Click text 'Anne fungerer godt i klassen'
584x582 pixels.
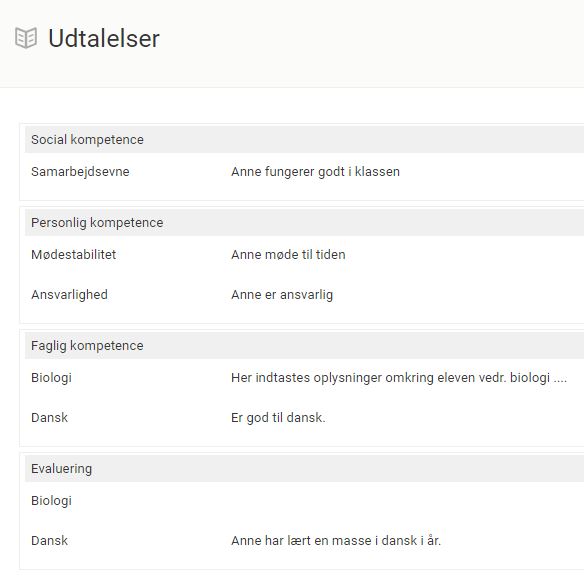point(315,172)
